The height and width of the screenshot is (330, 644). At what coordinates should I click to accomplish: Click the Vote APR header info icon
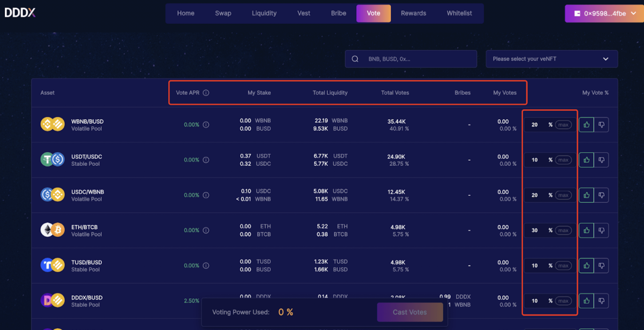tap(206, 93)
